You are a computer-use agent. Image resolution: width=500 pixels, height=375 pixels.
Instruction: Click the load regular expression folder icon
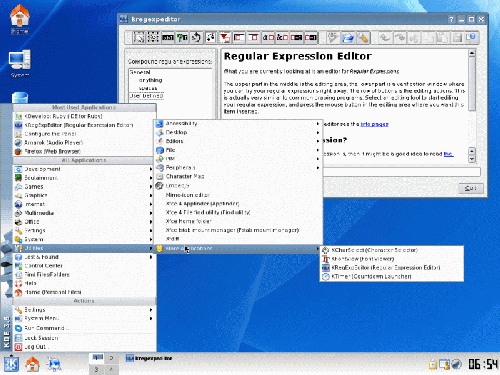pyautogui.click(x=347, y=37)
